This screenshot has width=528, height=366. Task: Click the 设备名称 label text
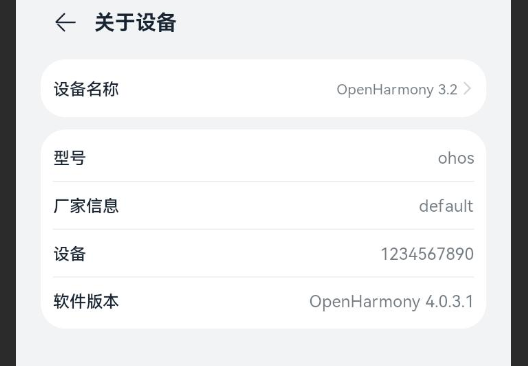(x=86, y=89)
